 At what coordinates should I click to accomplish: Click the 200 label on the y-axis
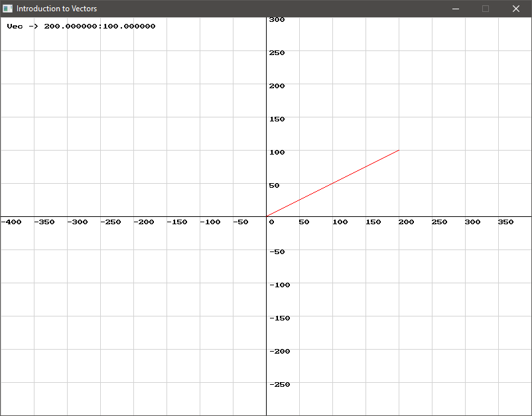(x=277, y=86)
